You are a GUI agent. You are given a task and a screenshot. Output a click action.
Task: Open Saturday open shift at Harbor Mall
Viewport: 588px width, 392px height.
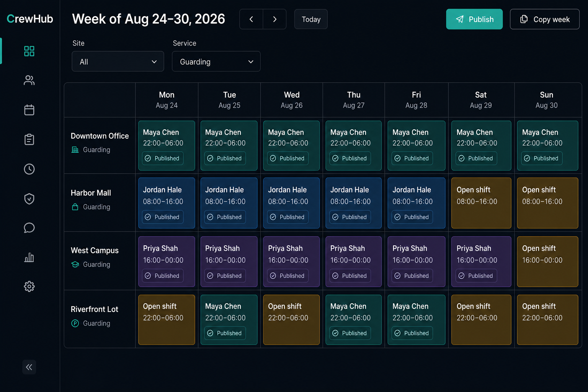click(481, 203)
